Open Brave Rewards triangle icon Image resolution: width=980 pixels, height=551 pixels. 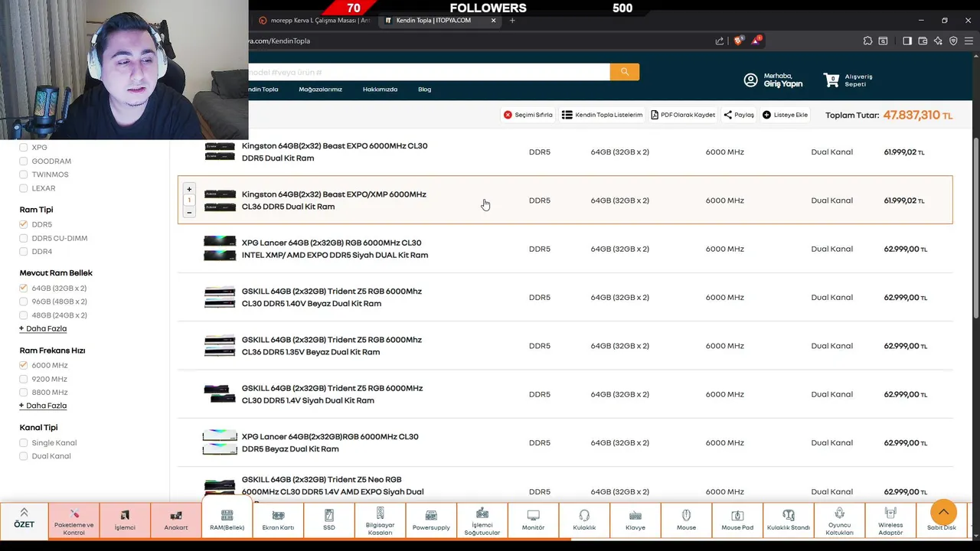click(x=756, y=41)
